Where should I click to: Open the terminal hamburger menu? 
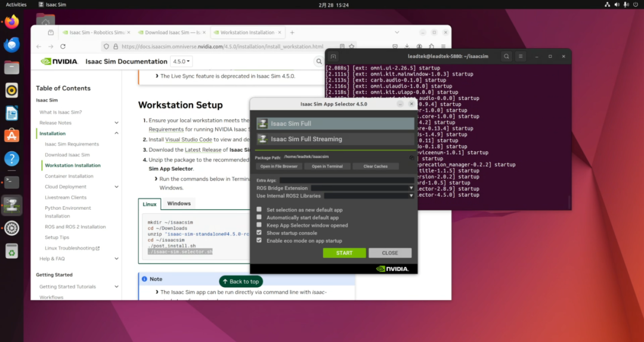pos(521,56)
